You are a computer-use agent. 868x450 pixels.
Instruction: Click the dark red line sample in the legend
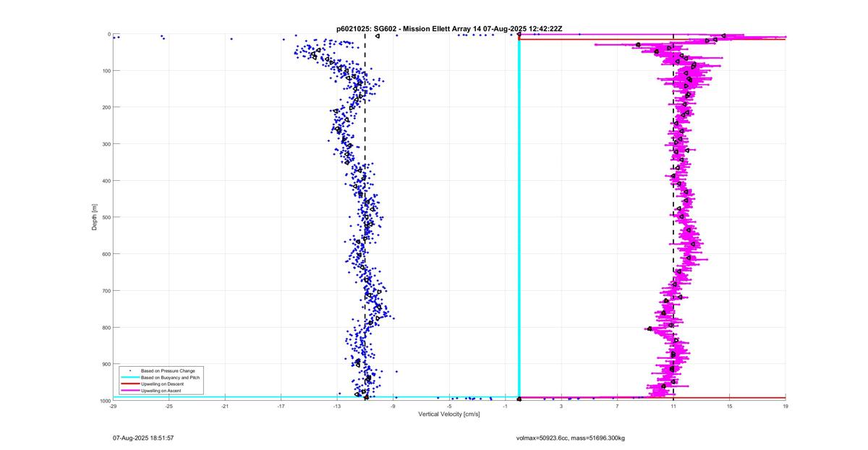click(129, 384)
